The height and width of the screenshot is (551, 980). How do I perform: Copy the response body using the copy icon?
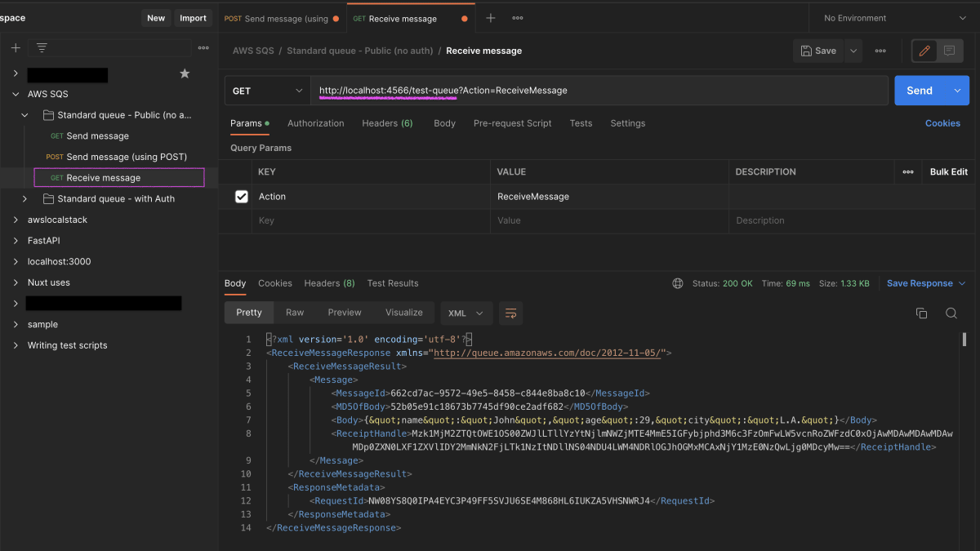coord(921,313)
